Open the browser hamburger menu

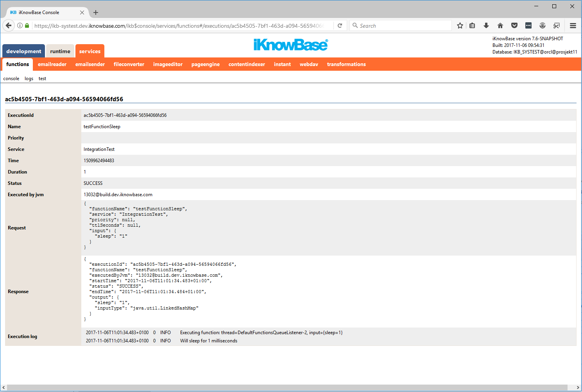click(x=573, y=26)
